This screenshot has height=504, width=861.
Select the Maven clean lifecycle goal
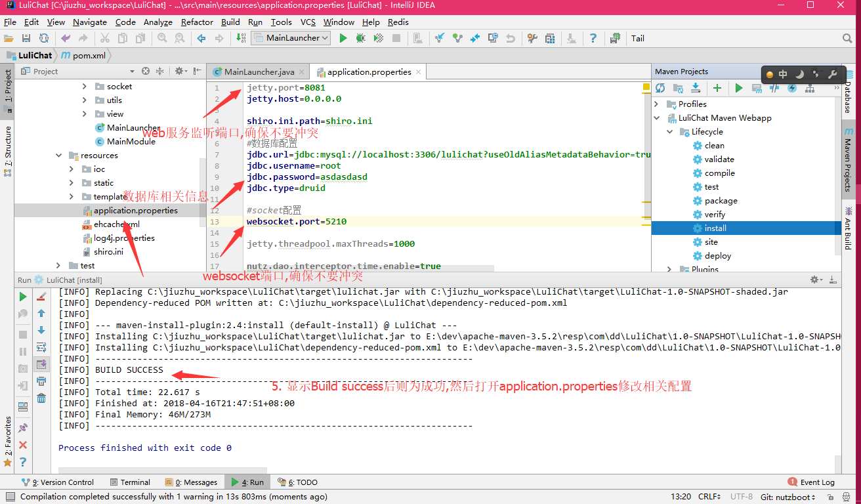coord(714,146)
